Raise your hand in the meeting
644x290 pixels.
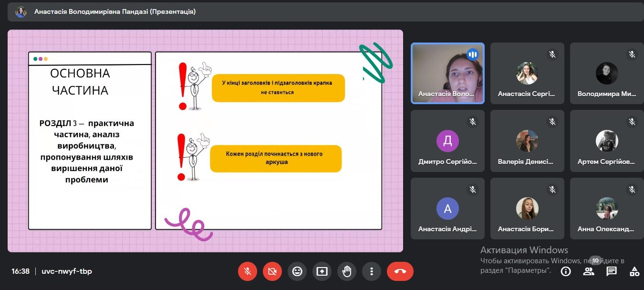click(347, 271)
